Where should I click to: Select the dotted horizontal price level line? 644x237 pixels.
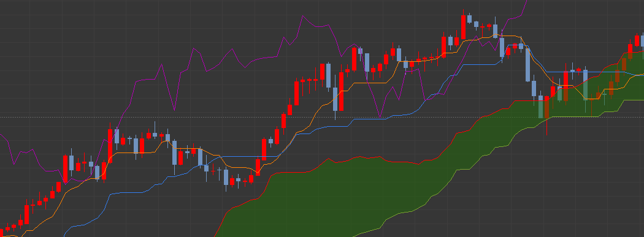coord(322,117)
